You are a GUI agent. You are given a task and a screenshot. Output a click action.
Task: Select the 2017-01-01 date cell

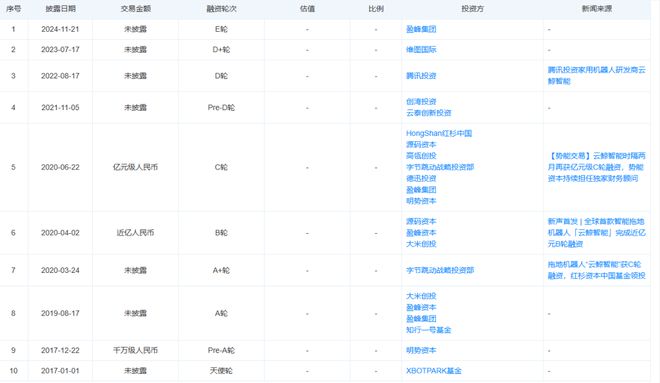pos(60,371)
